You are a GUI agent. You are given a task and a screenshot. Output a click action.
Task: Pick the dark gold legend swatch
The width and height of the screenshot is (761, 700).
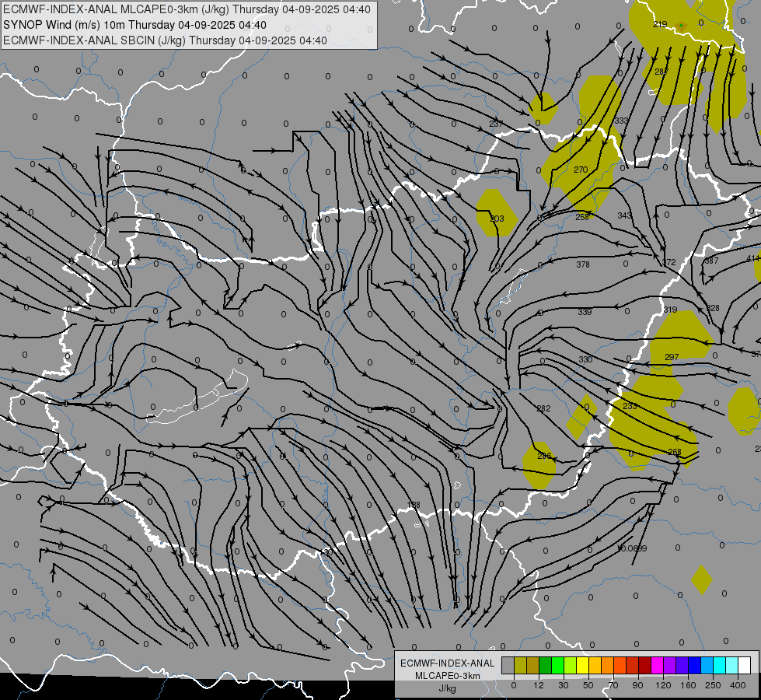(x=533, y=665)
